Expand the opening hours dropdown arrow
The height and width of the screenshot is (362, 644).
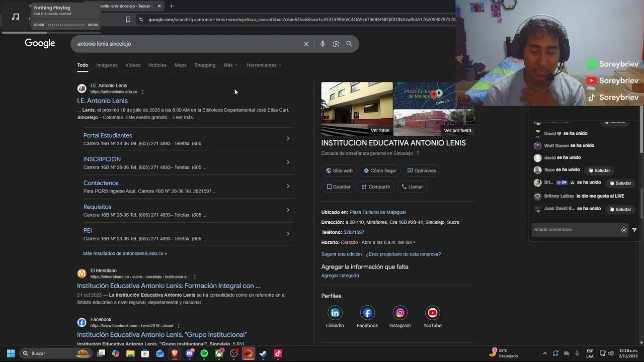(x=414, y=242)
